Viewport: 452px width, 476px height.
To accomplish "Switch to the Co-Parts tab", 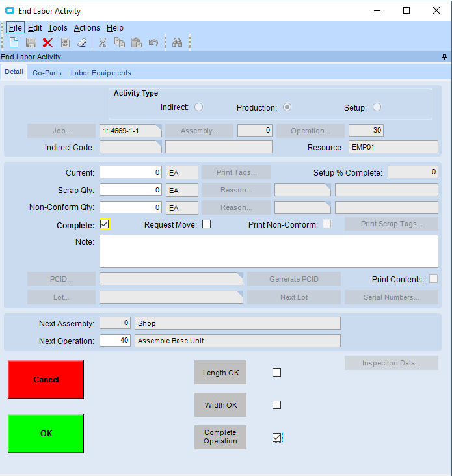I will [47, 73].
